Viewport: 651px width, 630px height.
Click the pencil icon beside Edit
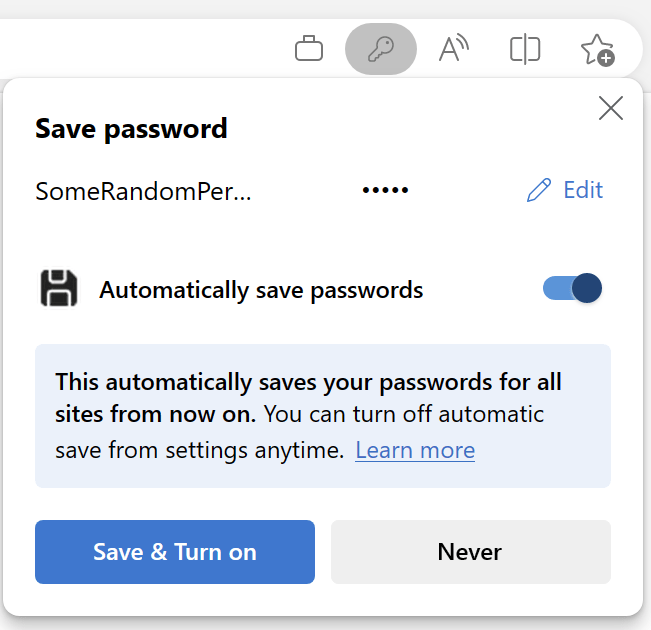539,190
